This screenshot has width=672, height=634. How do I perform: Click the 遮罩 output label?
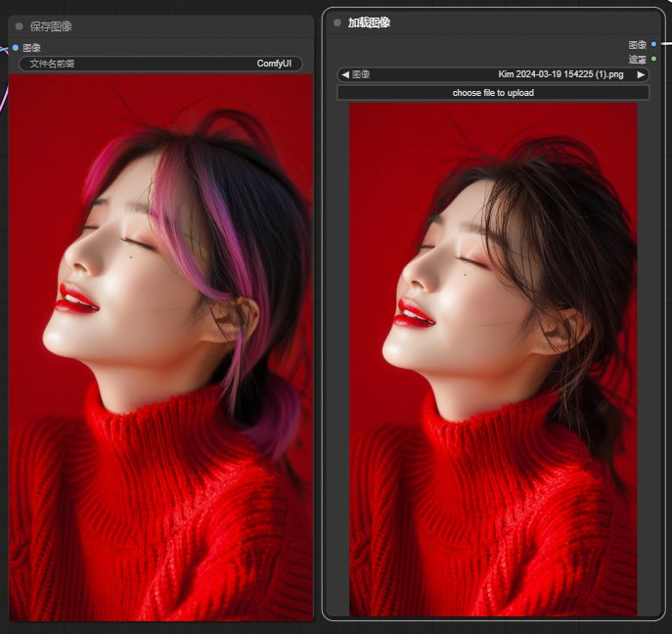click(x=638, y=59)
